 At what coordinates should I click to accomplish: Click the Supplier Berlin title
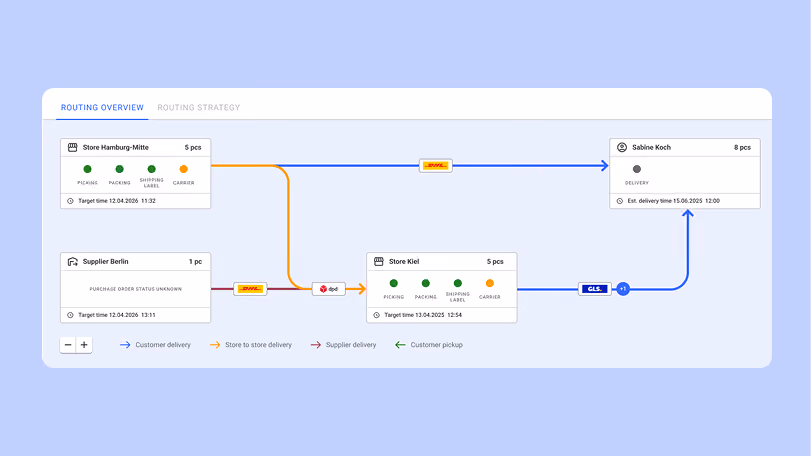pyautogui.click(x=106, y=262)
